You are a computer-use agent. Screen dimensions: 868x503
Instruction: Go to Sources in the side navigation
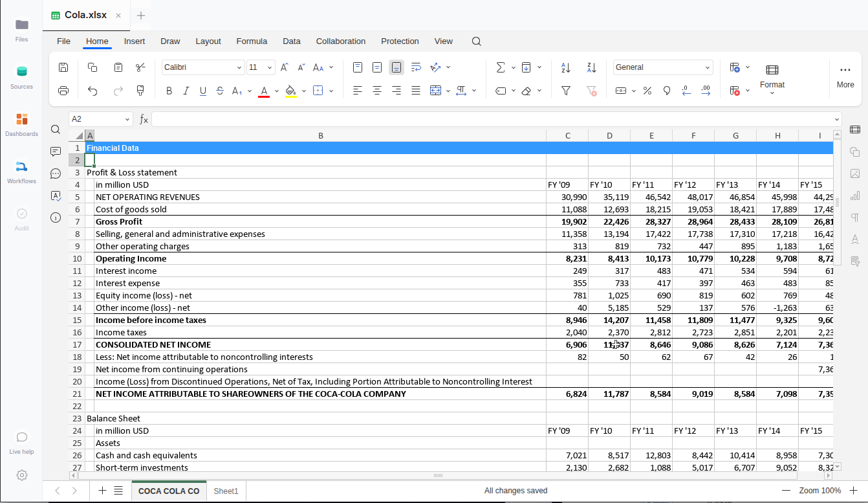(21, 77)
